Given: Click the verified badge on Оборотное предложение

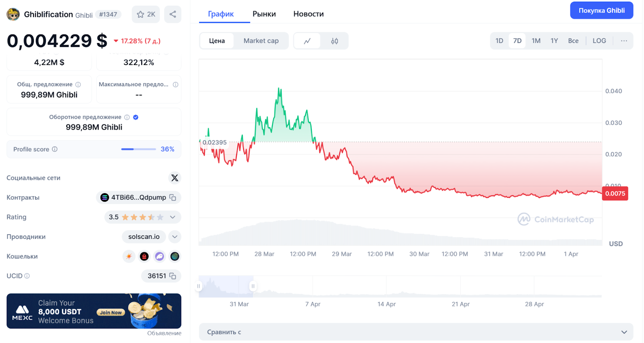Looking at the screenshot, I should [x=136, y=117].
